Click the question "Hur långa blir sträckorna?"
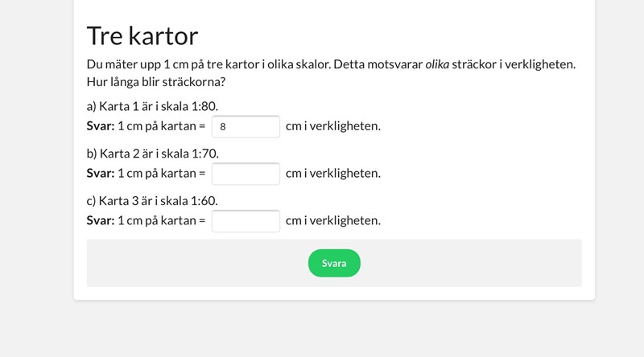This screenshot has width=644, height=357. (155, 82)
